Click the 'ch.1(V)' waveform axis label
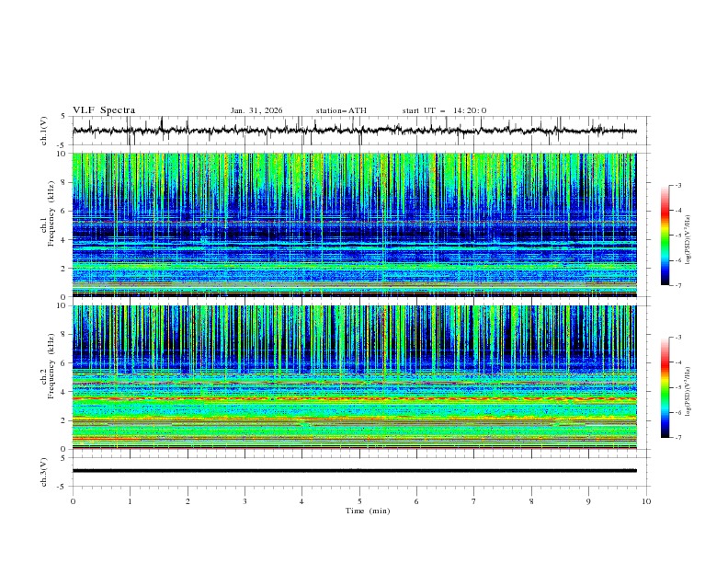Image resolution: width=728 pixels, height=563 pixels. (44, 131)
